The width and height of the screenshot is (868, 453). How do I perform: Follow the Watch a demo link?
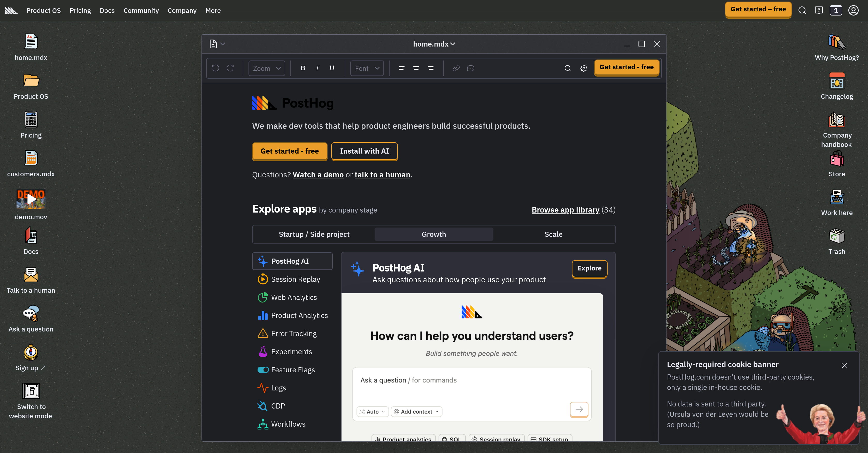coord(318,175)
